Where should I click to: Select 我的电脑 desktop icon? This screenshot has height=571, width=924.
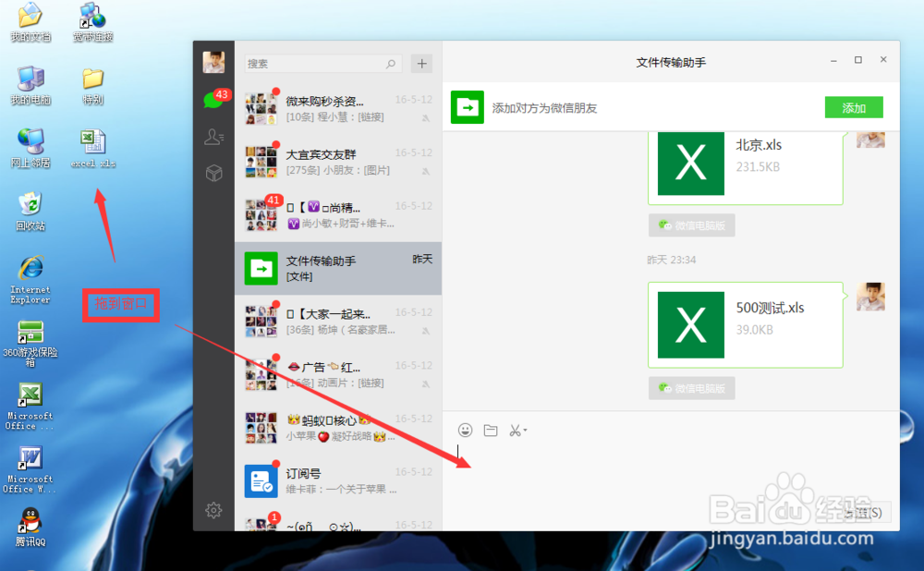(30, 85)
